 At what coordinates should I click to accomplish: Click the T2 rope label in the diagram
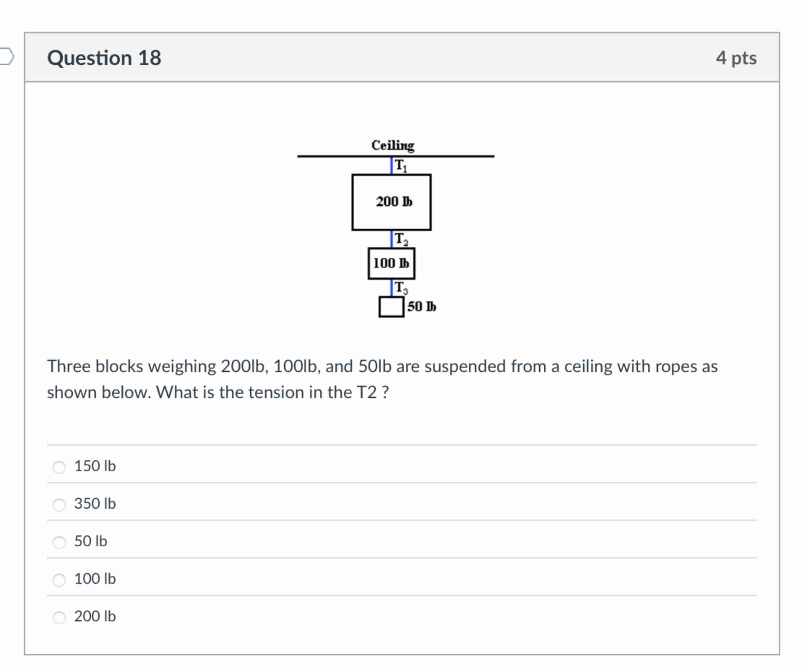400,239
